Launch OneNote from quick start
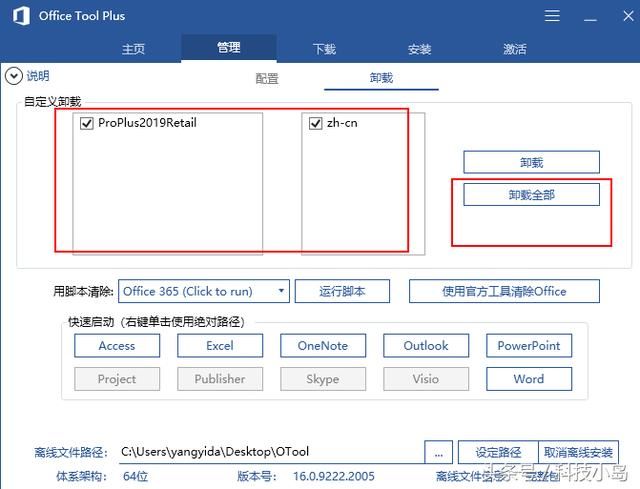 [323, 346]
